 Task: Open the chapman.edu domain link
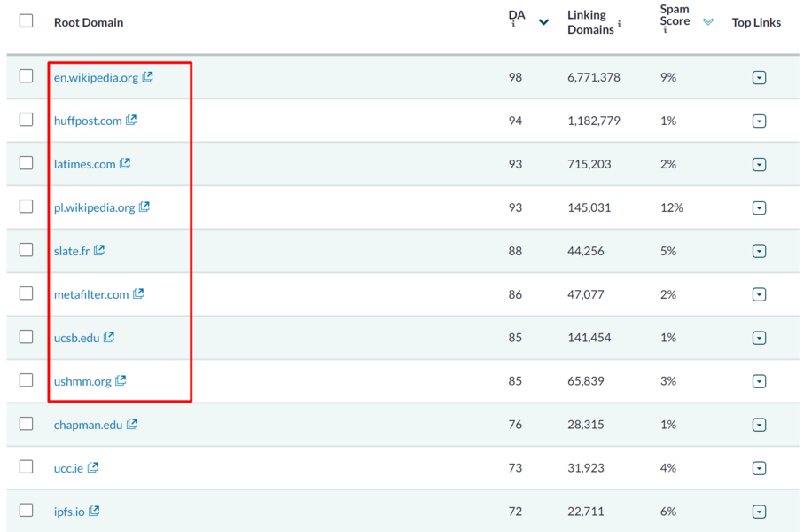click(x=88, y=425)
